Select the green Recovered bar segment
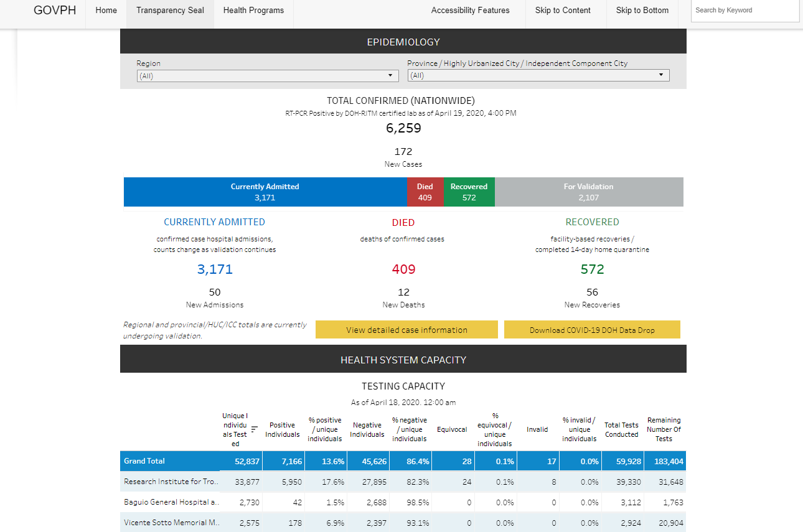803x532 pixels. pos(469,192)
